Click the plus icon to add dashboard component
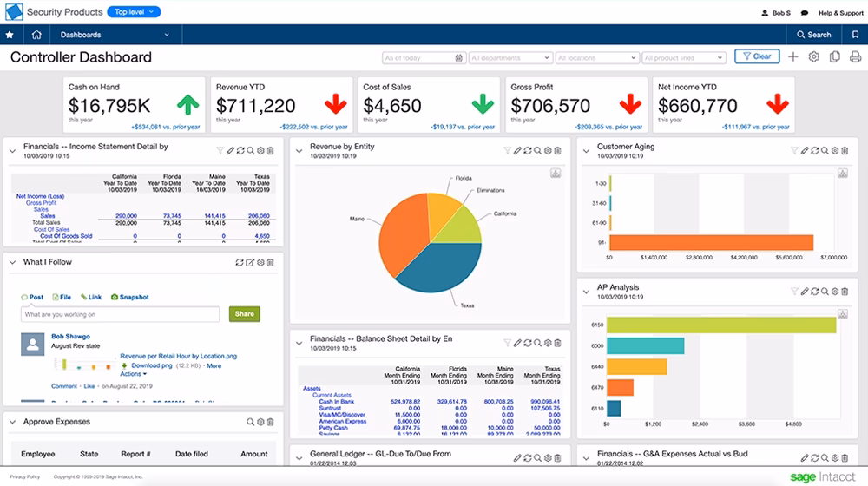The width and height of the screenshot is (868, 486). pyautogui.click(x=792, y=56)
